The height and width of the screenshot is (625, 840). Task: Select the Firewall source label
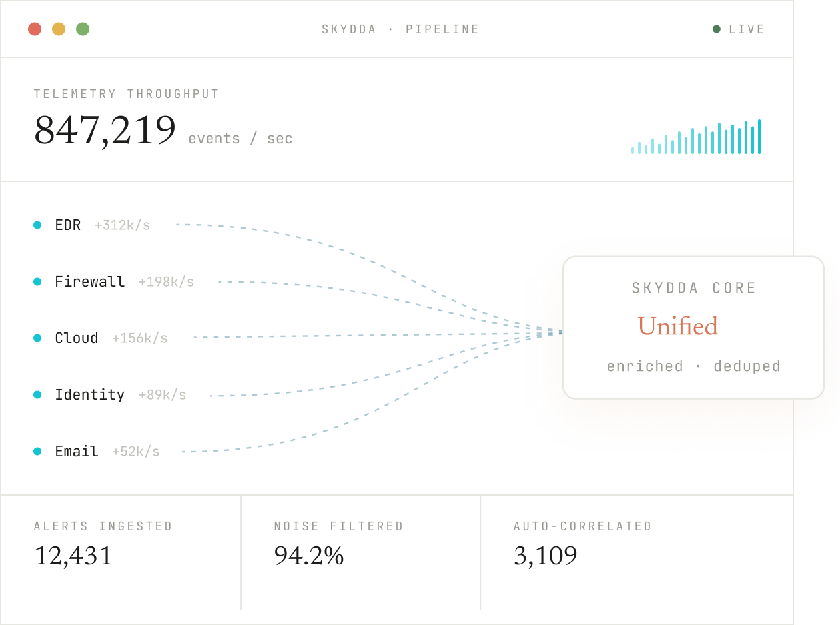coord(90,282)
